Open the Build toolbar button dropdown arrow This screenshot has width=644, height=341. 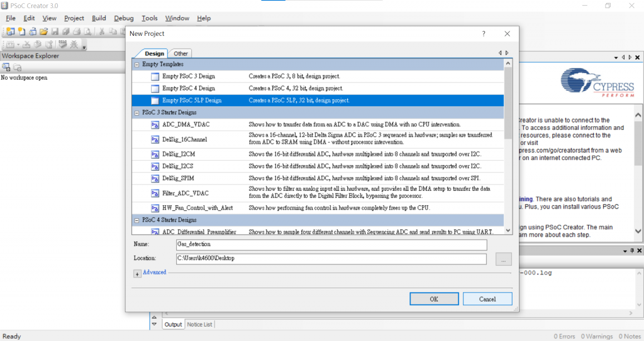18,45
